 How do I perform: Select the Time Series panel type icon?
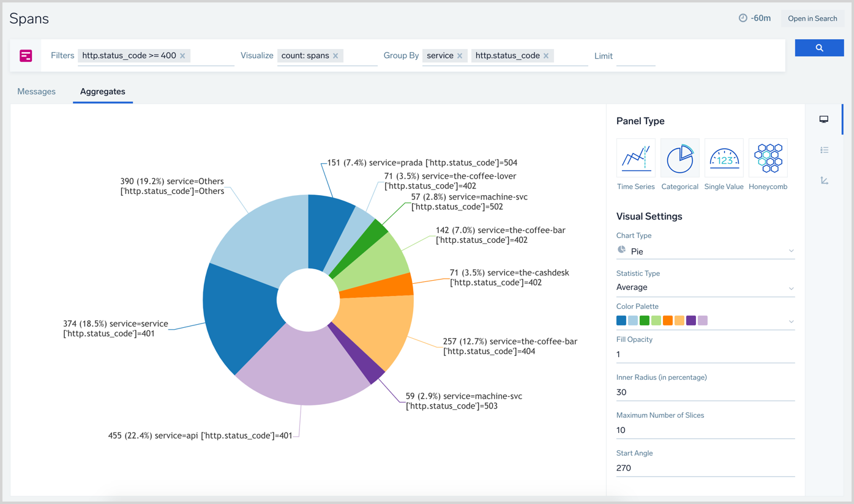pos(635,158)
